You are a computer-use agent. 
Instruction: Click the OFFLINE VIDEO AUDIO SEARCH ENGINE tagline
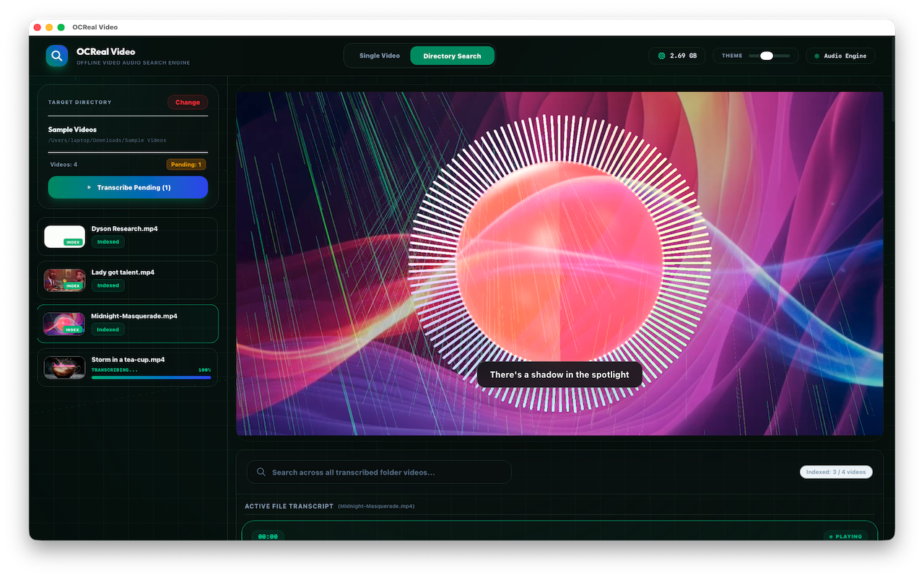(x=133, y=63)
